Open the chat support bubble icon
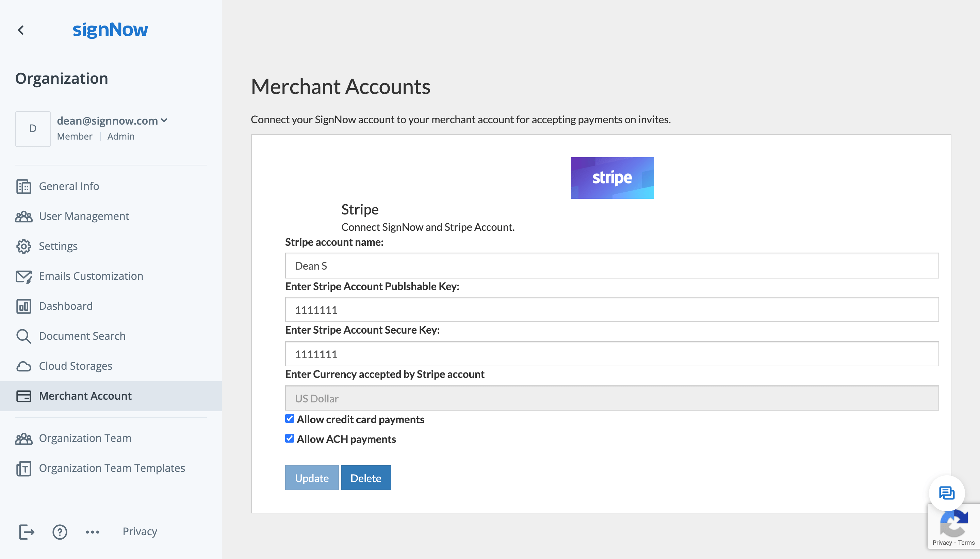This screenshot has width=980, height=559. point(946,493)
